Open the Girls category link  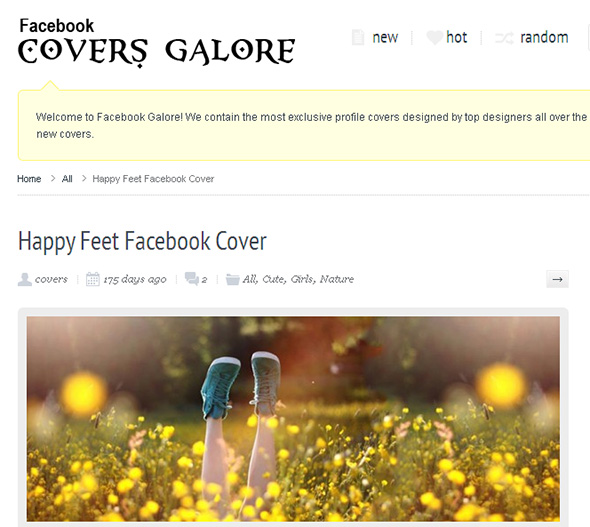point(303,279)
